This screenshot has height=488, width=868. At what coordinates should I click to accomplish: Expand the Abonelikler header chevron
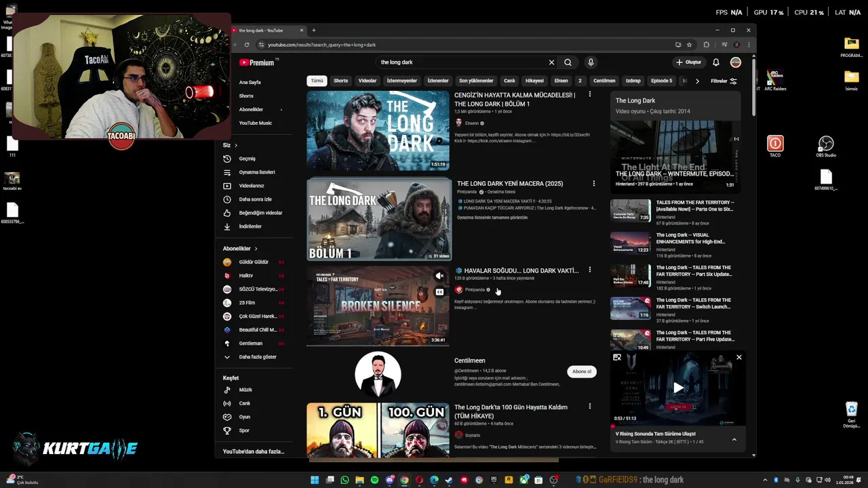point(256,249)
